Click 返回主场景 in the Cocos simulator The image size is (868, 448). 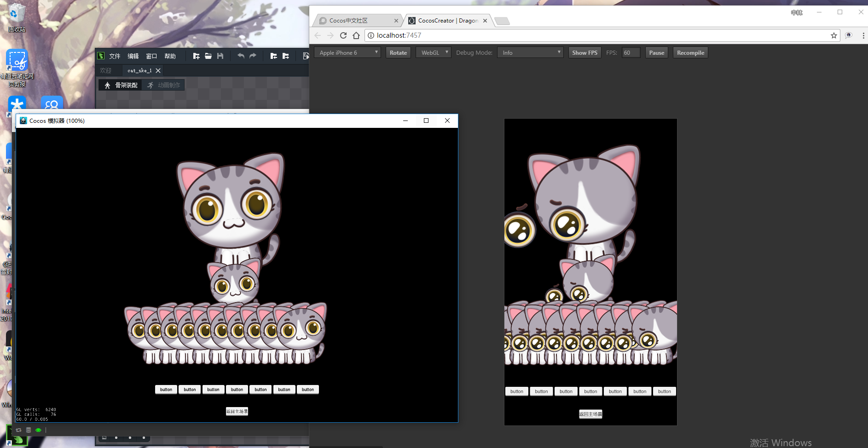pyautogui.click(x=237, y=411)
